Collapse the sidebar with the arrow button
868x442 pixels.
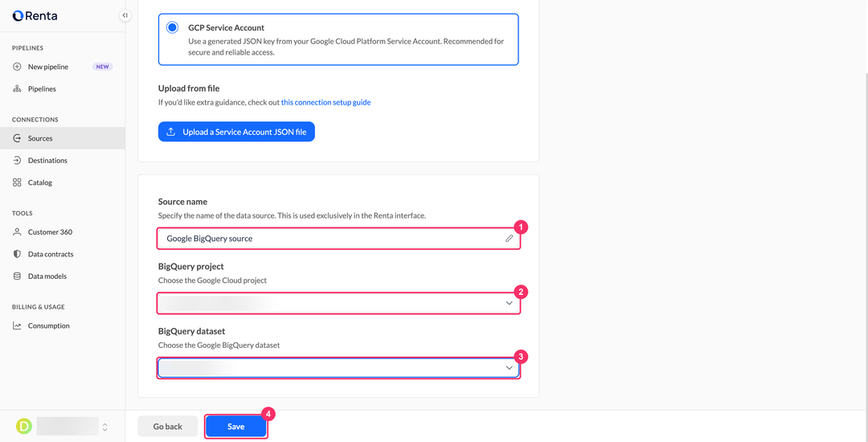[125, 15]
